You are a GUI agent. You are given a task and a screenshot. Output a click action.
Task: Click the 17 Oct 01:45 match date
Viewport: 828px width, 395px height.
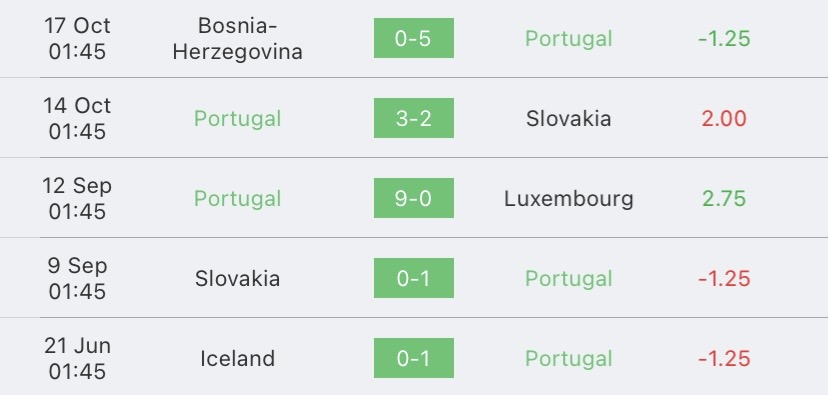pos(77,39)
